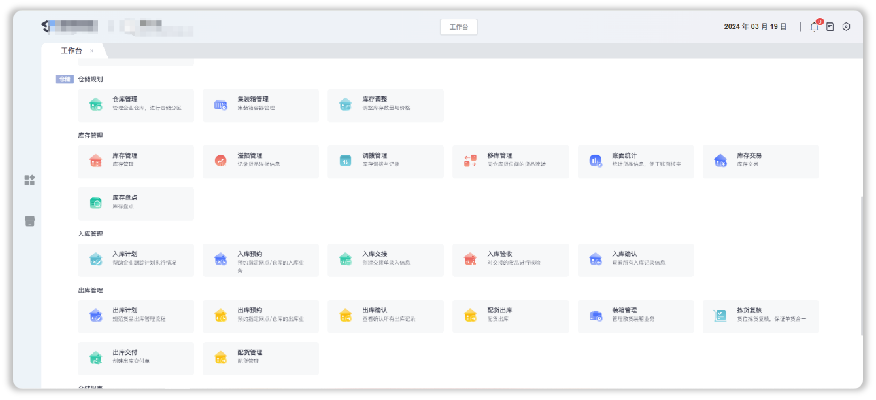Click the date display at top right
This screenshot has width=876, height=400.
click(755, 27)
